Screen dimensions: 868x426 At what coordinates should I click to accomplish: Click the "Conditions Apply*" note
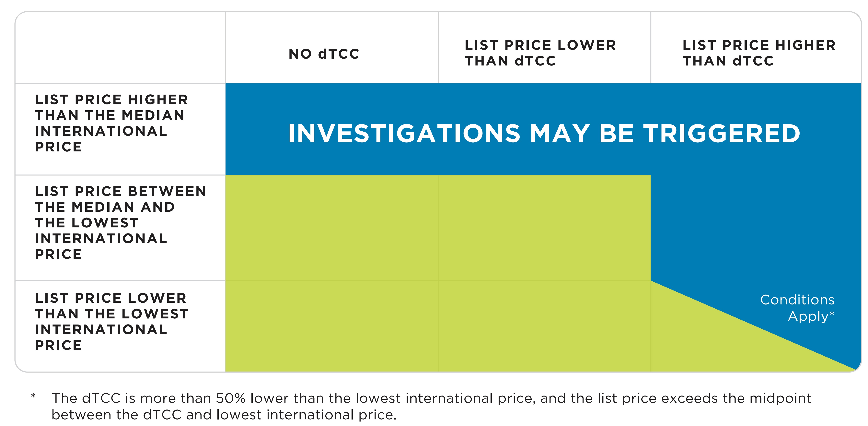[797, 308]
